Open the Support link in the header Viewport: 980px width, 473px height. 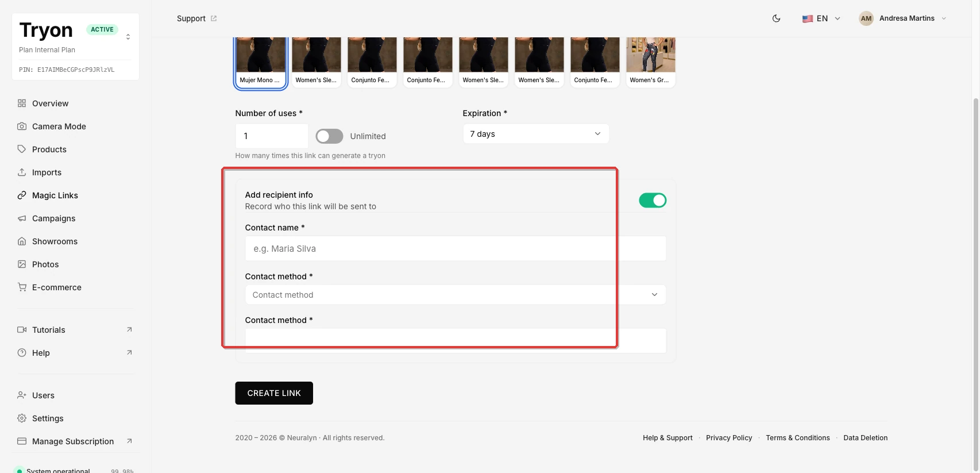[197, 18]
